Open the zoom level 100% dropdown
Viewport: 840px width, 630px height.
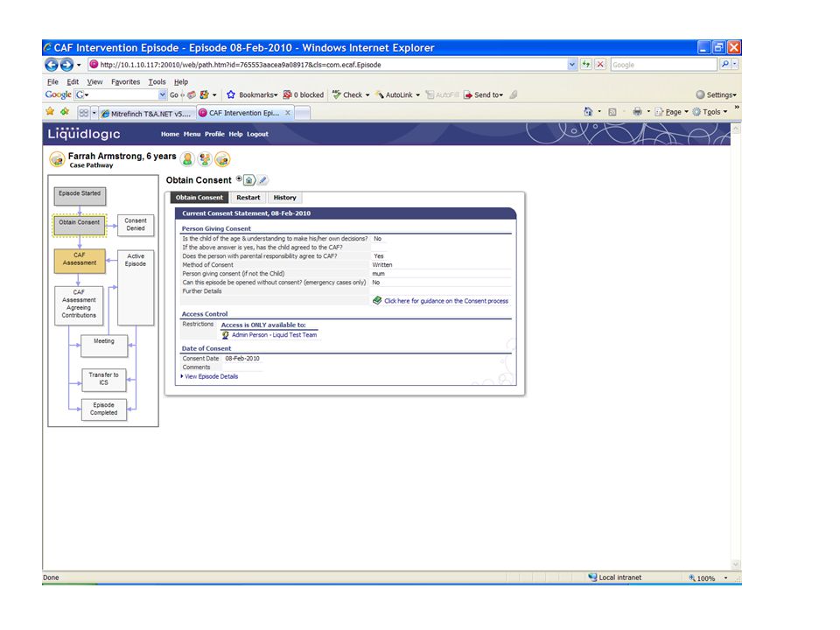[x=726, y=578]
